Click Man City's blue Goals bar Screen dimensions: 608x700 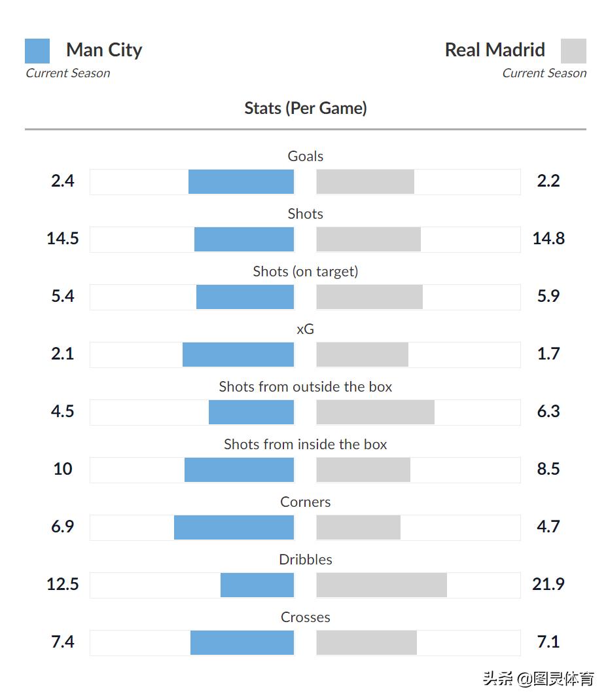point(241,181)
